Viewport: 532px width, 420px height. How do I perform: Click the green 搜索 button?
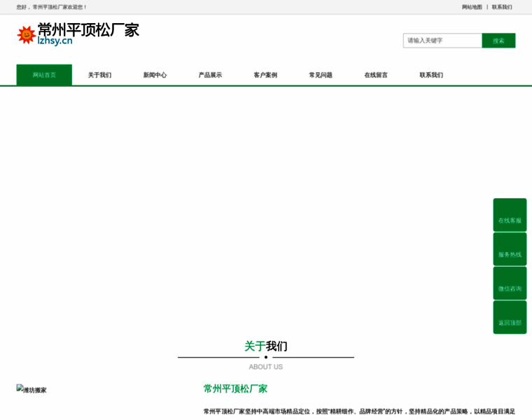coord(498,41)
